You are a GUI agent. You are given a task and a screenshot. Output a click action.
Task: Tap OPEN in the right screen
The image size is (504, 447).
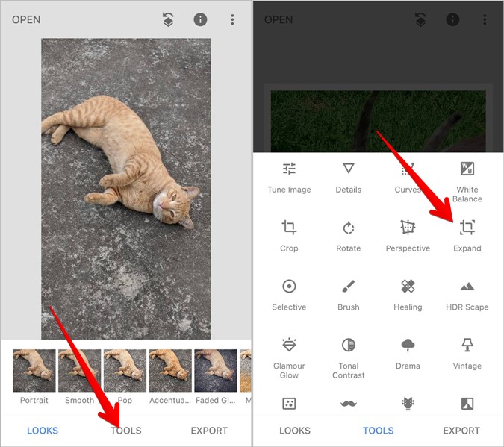click(279, 20)
